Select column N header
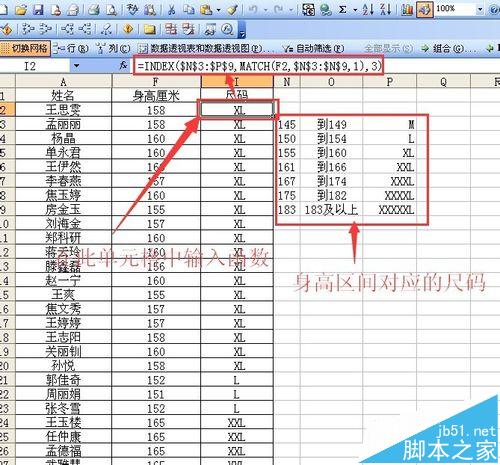Image resolution: width=500 pixels, height=465 pixels. click(287, 82)
